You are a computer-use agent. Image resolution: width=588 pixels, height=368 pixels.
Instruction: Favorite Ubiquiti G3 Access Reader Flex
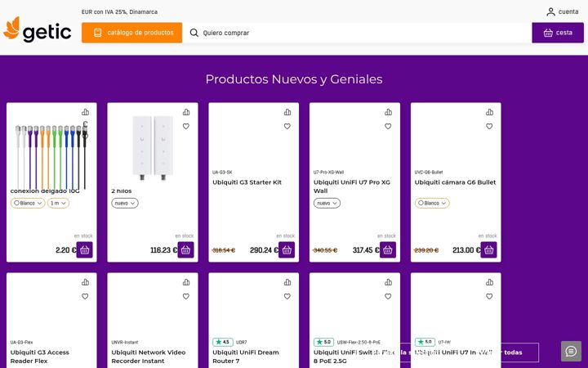tap(85, 297)
